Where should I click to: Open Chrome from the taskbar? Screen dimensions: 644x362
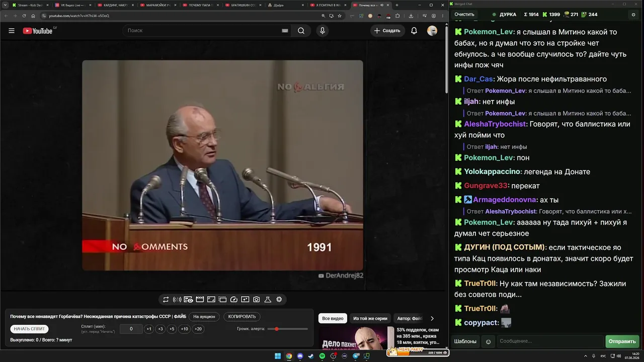click(289, 356)
